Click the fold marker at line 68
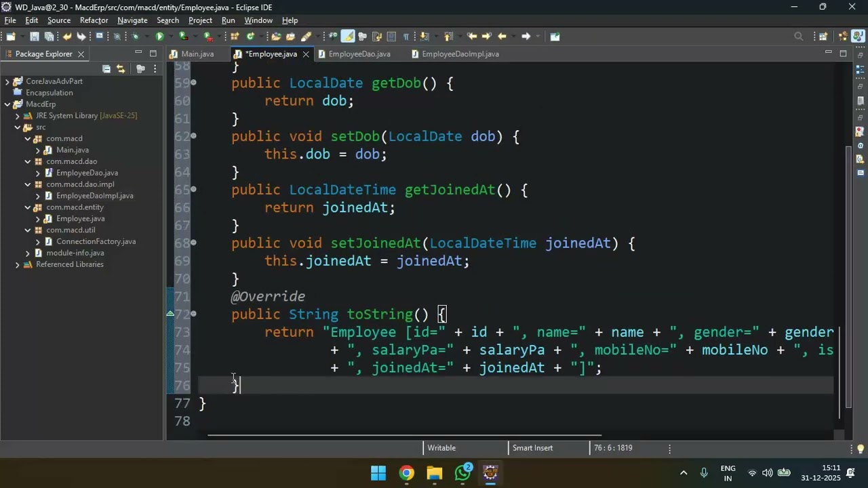This screenshot has height=488, width=868. click(194, 243)
